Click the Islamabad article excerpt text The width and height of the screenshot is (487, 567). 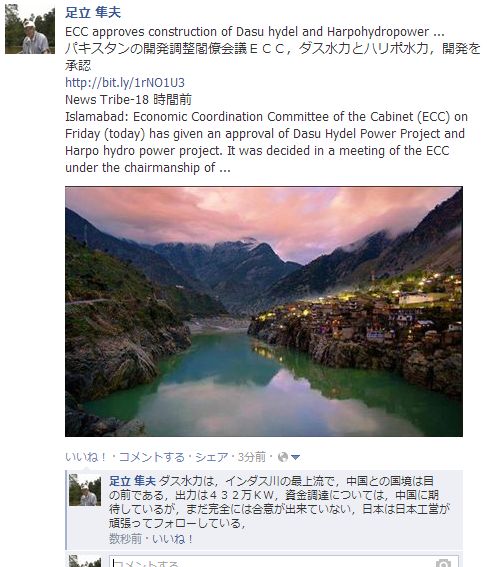pyautogui.click(x=266, y=142)
